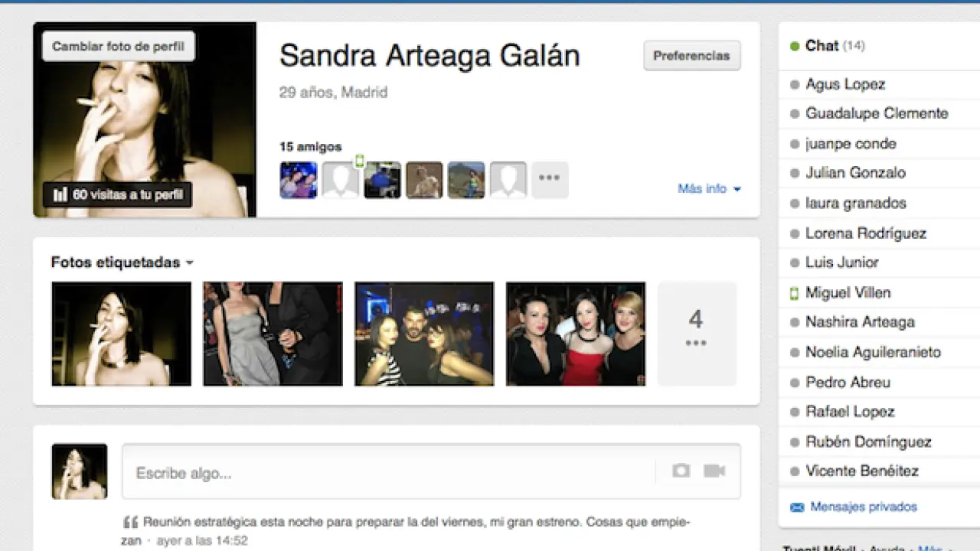Click the green online dot beside Chat
The height and width of the screenshot is (551, 980).
click(x=794, y=46)
